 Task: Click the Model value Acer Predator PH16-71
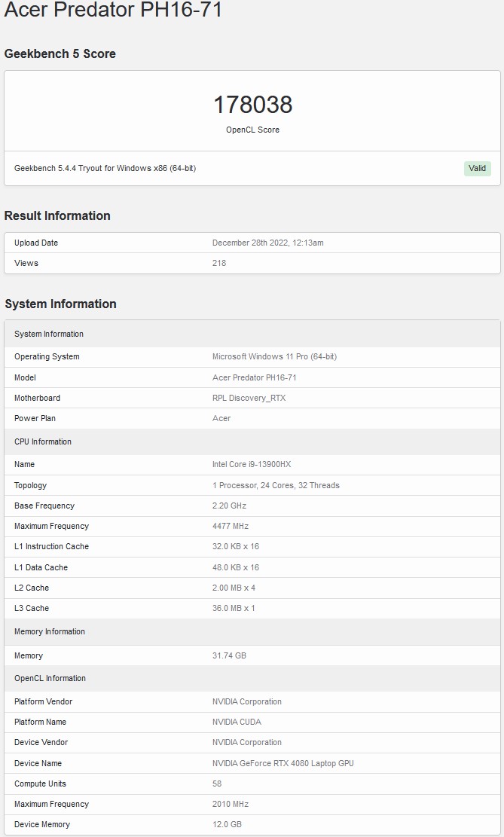(x=254, y=377)
